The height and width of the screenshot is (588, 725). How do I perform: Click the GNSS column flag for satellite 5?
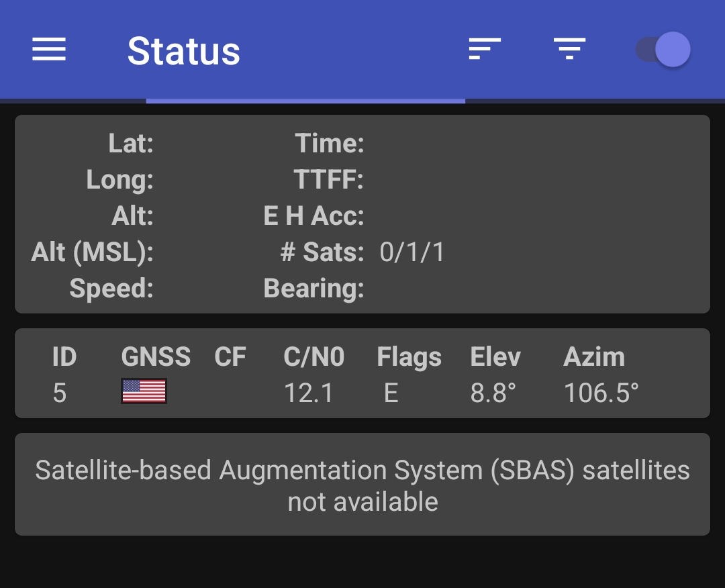click(x=143, y=391)
